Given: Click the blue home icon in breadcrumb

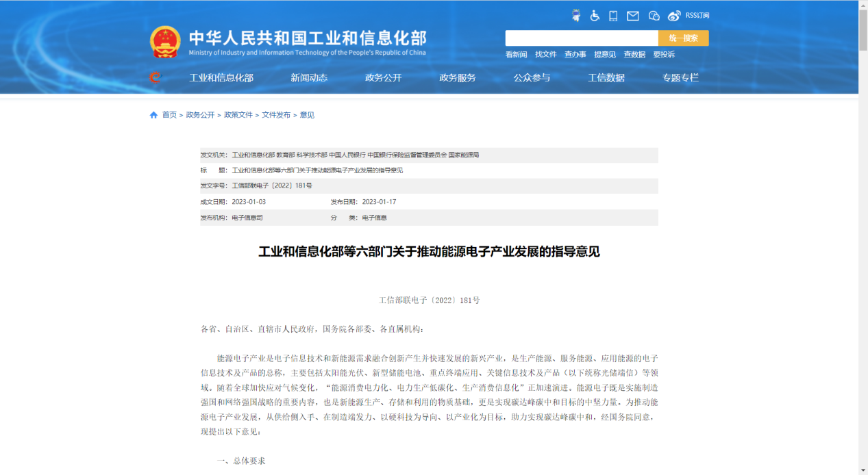Looking at the screenshot, I should pos(153,115).
